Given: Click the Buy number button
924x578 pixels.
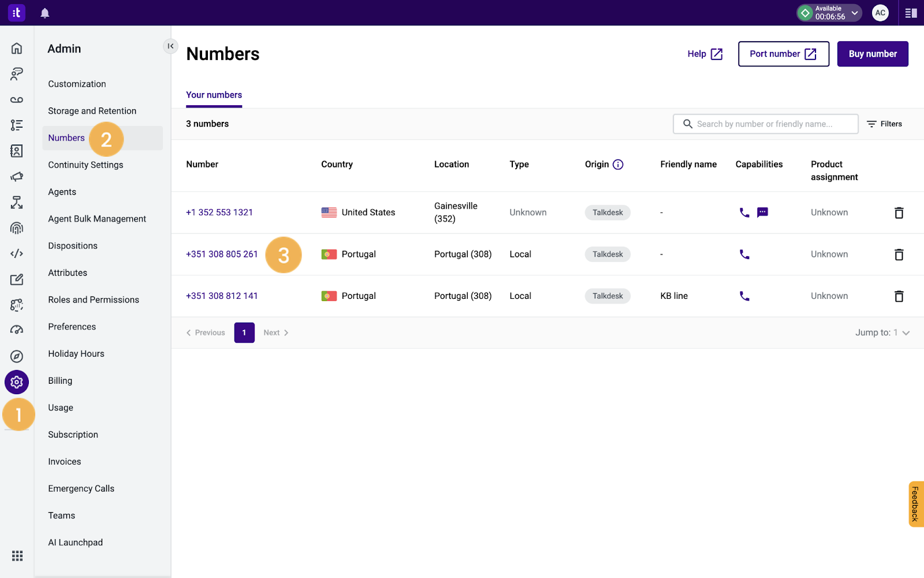Looking at the screenshot, I should tap(872, 54).
